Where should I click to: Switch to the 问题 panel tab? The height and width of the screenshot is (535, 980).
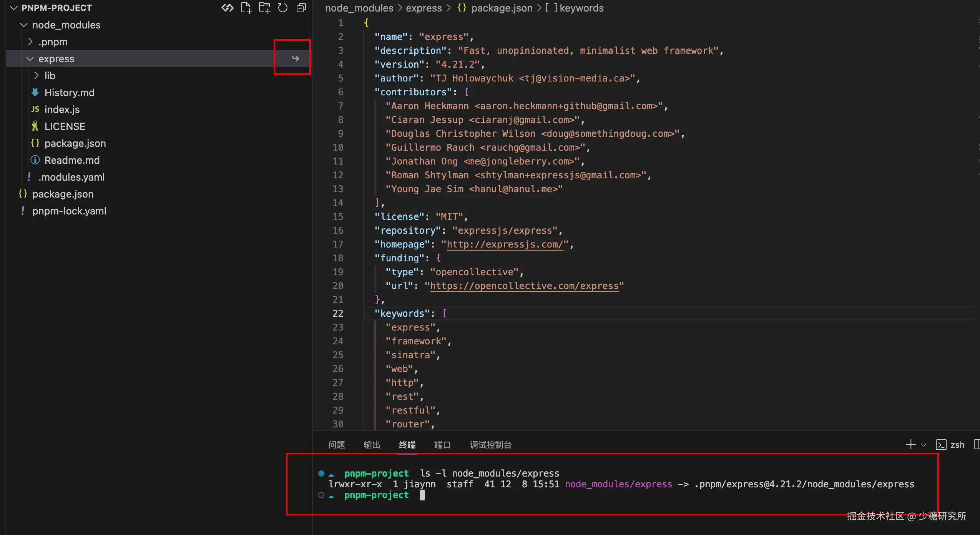(x=336, y=445)
